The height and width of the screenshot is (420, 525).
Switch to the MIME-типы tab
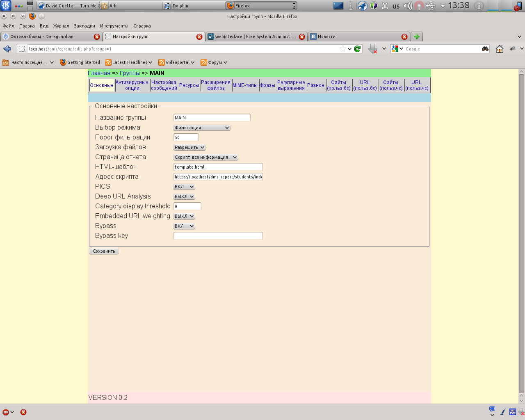[245, 85]
